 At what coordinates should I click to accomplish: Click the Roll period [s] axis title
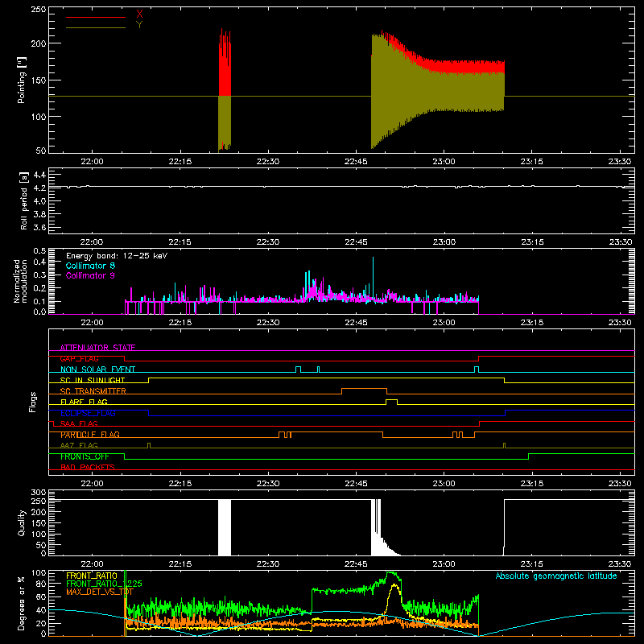tap(24, 200)
